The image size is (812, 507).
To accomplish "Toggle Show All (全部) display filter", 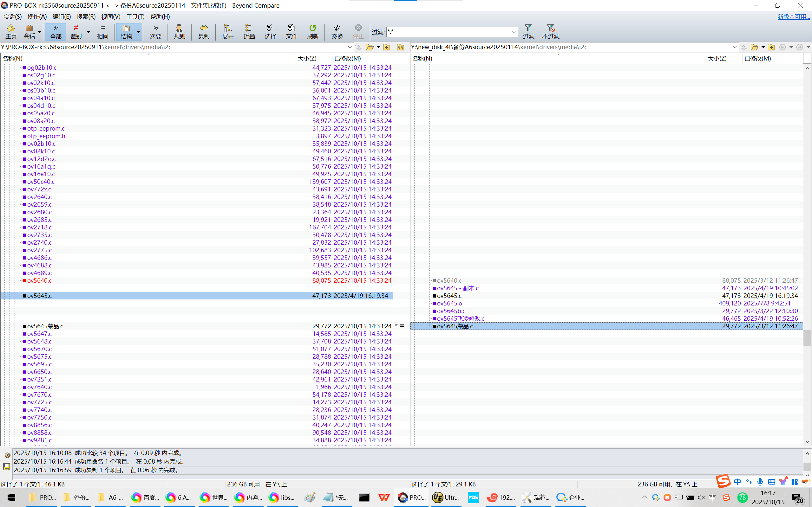I will [x=56, y=31].
